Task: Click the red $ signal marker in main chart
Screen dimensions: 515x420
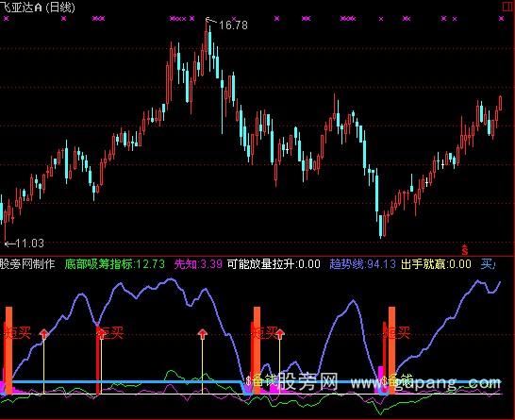Action: (x=464, y=250)
